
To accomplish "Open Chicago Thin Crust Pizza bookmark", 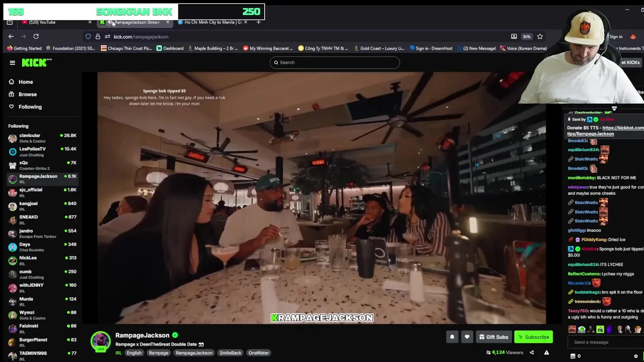I will (x=126, y=48).
